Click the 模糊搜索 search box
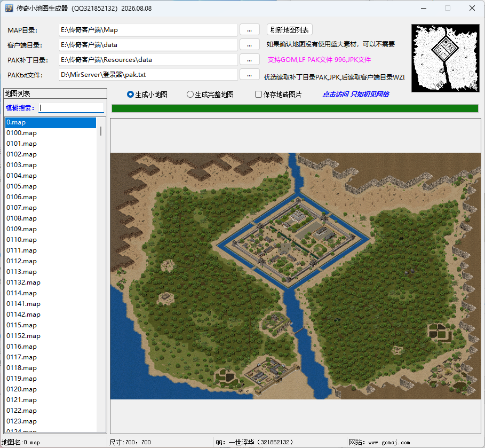 71,108
